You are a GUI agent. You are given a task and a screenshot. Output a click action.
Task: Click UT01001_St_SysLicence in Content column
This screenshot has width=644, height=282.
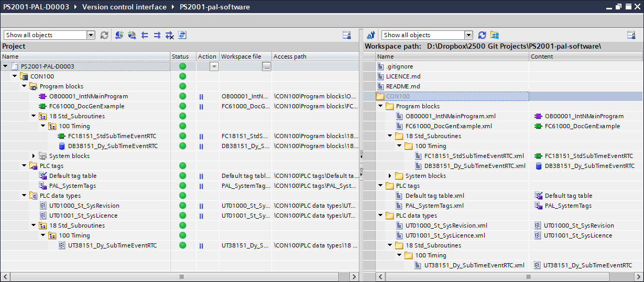(573, 235)
